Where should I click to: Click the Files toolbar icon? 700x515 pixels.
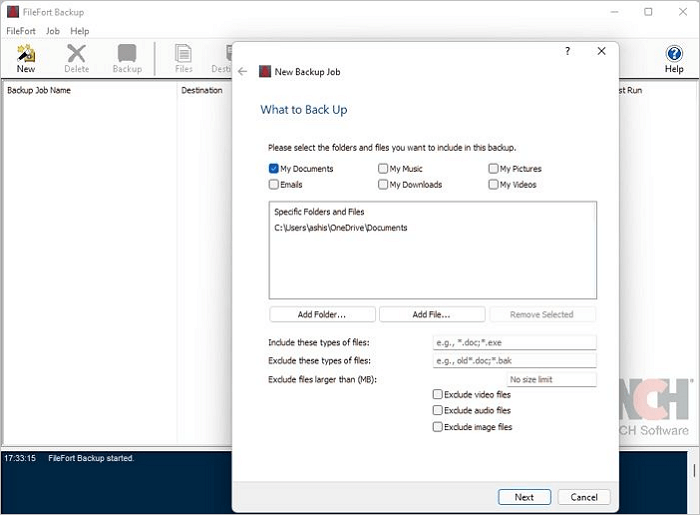[183, 58]
